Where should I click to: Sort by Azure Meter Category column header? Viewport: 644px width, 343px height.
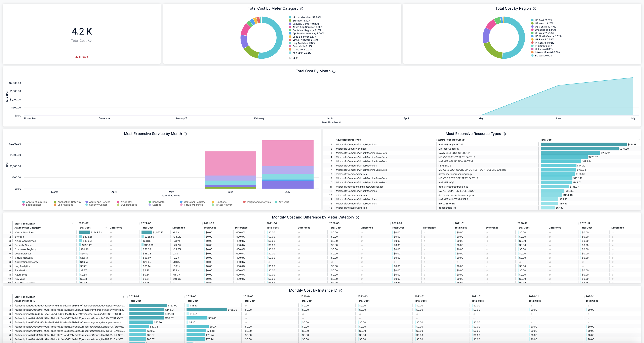[x=28, y=228]
